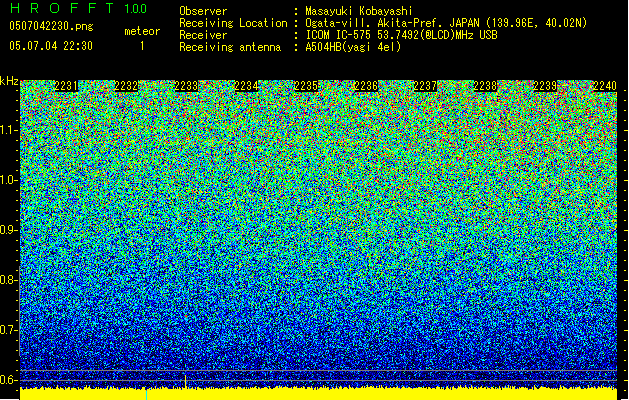Click the 2239 time marker
This screenshot has height=400, width=629.
pos(545,86)
